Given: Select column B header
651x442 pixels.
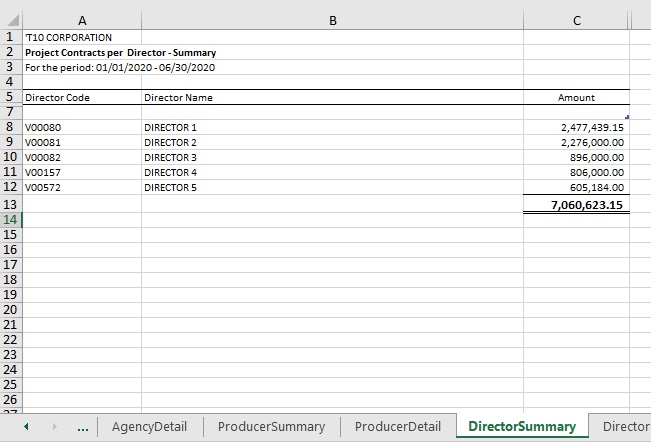Looking at the screenshot, I should (x=332, y=19).
